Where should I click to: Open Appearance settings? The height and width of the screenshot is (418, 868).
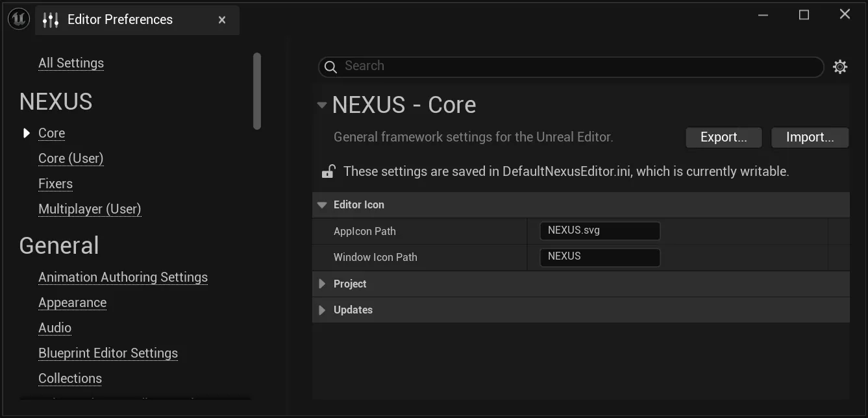pos(73,302)
